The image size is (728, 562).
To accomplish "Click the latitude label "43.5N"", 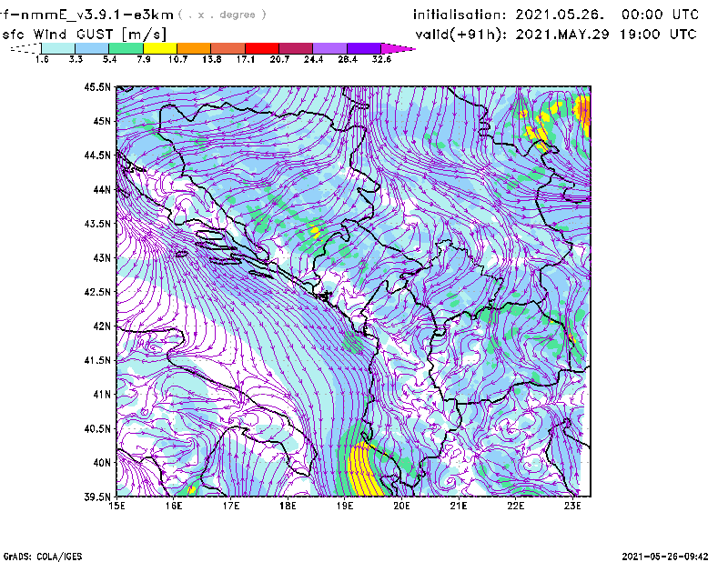I will (98, 224).
